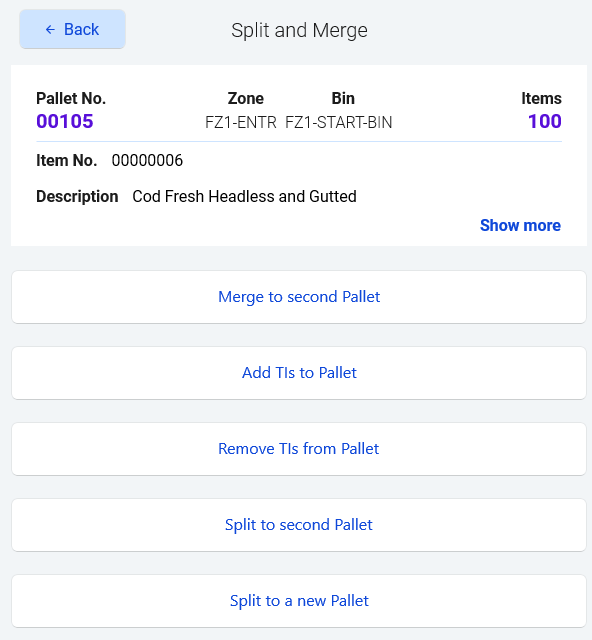Viewport: 592px width, 640px height.
Task: Select Split to second Pallet
Action: coord(299,524)
